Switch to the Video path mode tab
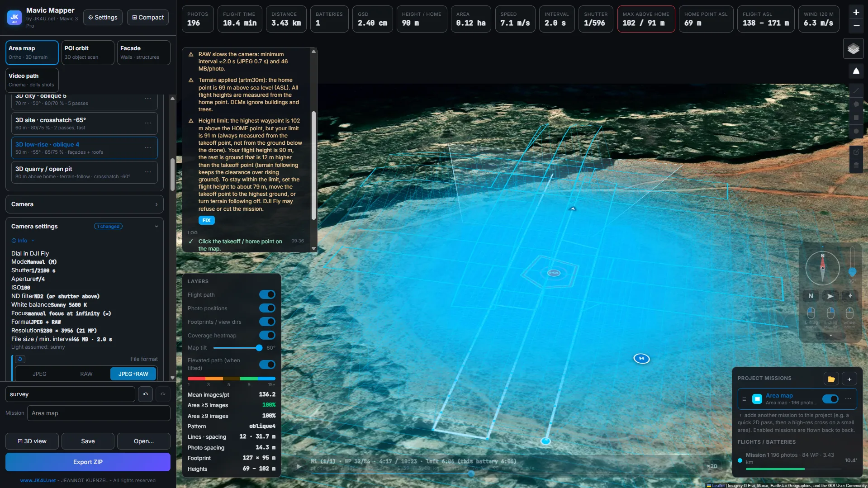This screenshot has width=868, height=488. 32,80
